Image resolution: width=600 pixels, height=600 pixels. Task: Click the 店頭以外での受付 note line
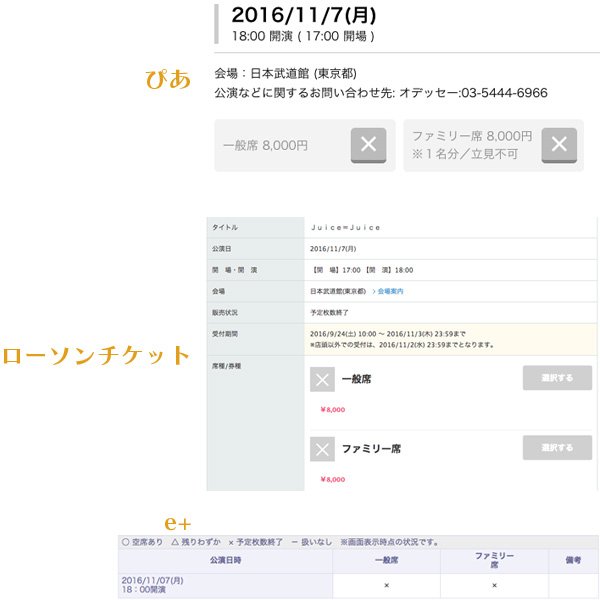(402, 345)
